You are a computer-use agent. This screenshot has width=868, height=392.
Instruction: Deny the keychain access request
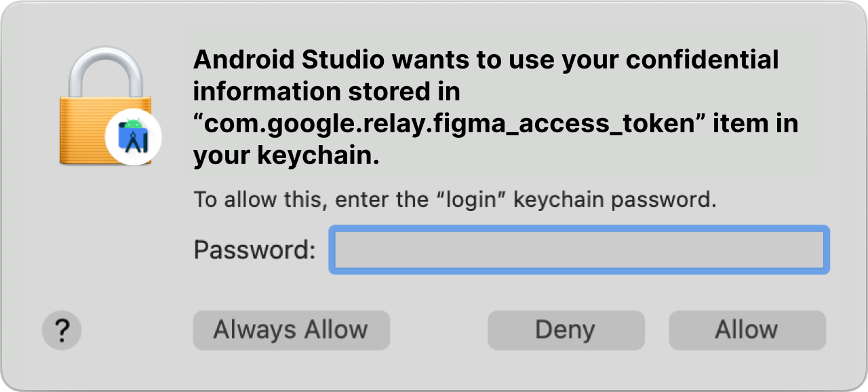tap(566, 330)
